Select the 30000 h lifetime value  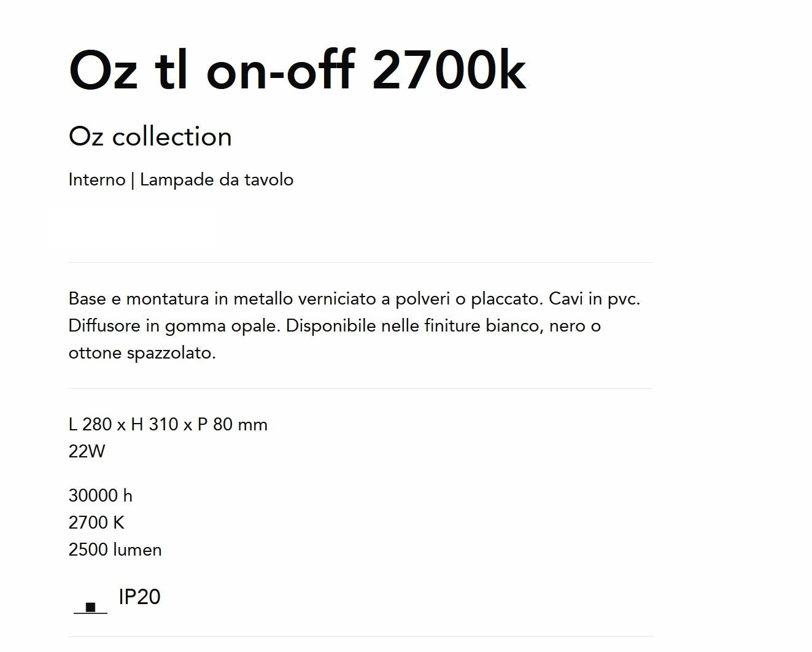pyautogui.click(x=101, y=495)
